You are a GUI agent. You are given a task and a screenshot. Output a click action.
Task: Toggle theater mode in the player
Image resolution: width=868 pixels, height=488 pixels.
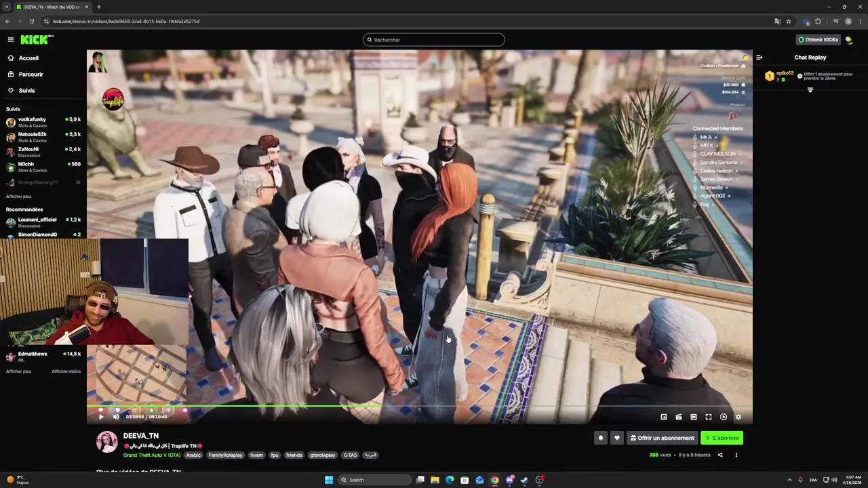tap(694, 417)
